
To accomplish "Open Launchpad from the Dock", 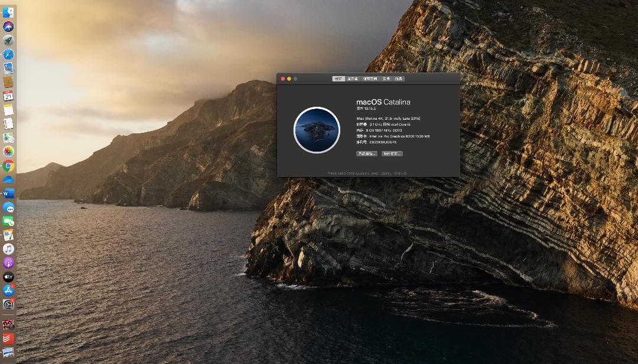I will (x=8, y=41).
